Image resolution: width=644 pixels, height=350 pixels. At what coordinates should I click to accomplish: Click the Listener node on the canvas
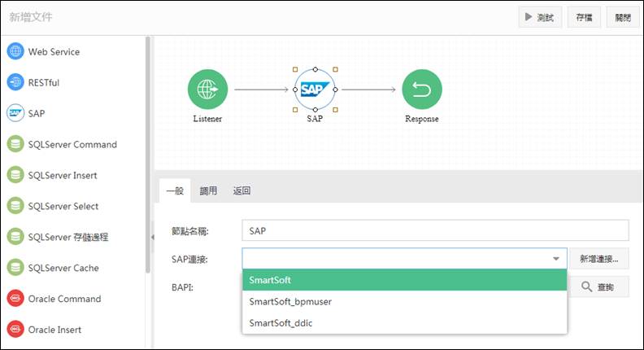(207, 90)
